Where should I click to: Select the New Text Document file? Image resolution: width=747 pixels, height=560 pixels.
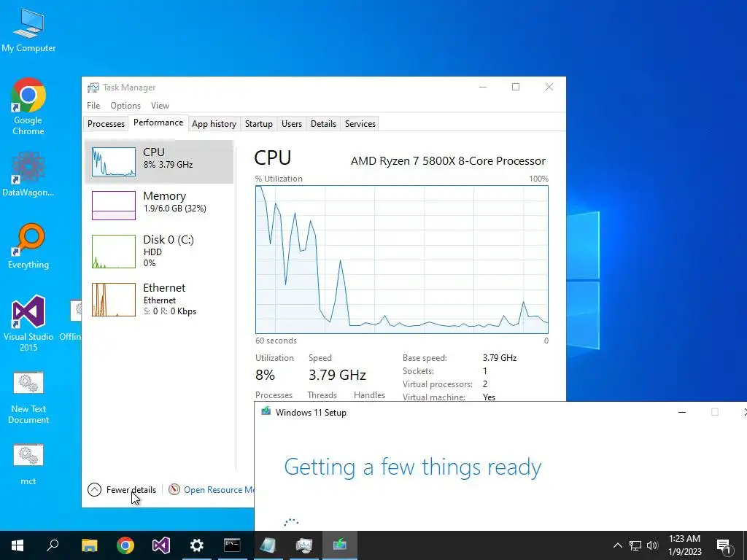[x=28, y=398]
